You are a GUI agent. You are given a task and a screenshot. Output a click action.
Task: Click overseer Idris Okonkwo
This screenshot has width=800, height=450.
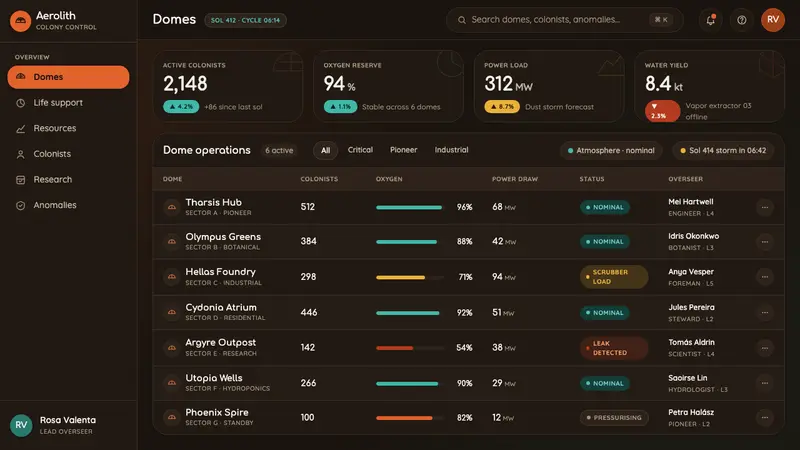(693, 236)
